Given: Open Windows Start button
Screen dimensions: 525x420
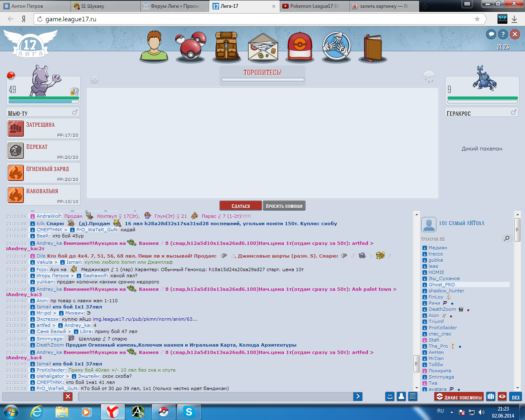Looking at the screenshot, I should pos(11,411).
